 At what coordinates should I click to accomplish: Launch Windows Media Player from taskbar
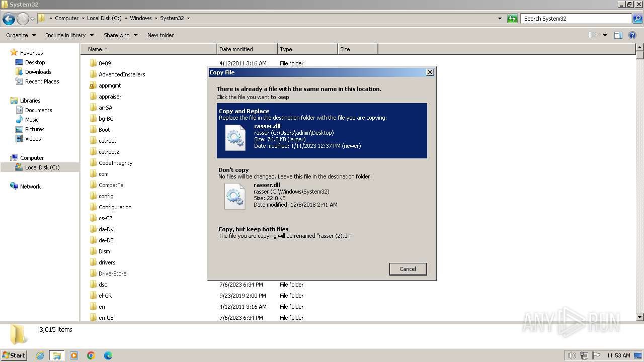[x=74, y=355]
